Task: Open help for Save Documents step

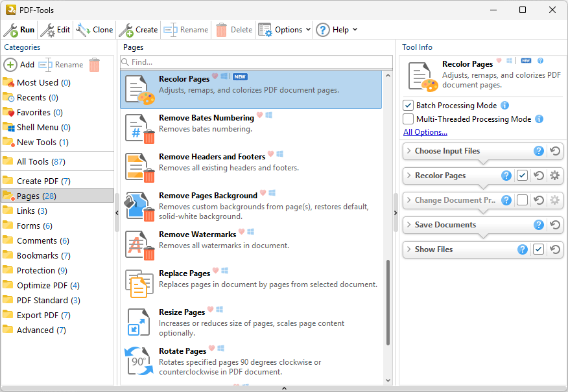Action: coord(539,225)
